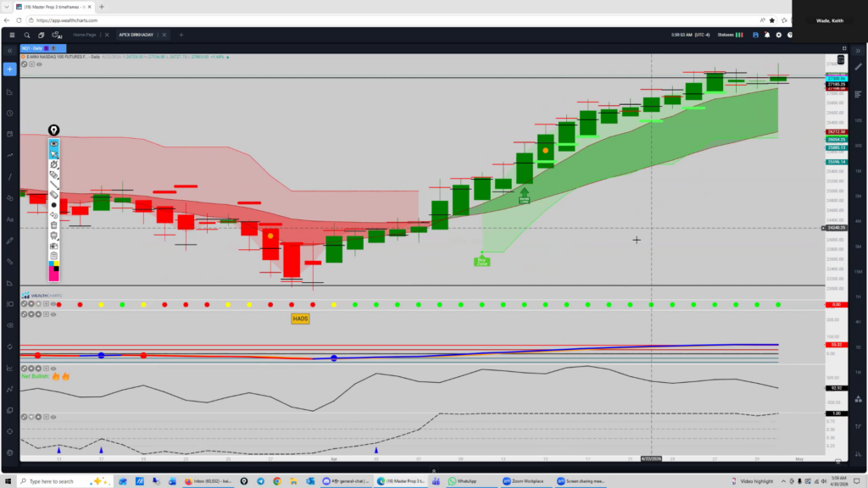Click the Buy Zone green label
Viewport: 868px width, 488px height.
point(482,261)
